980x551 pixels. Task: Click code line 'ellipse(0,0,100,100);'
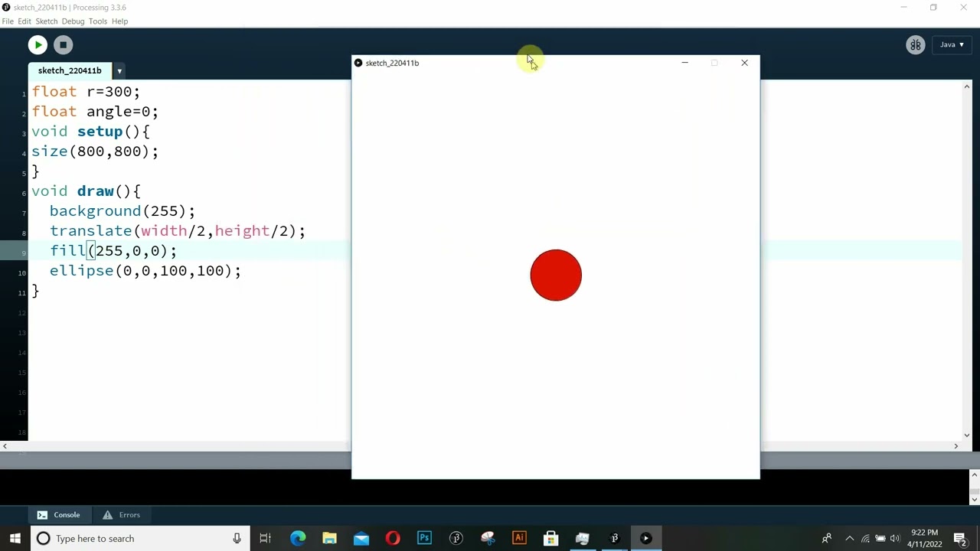pos(145,271)
